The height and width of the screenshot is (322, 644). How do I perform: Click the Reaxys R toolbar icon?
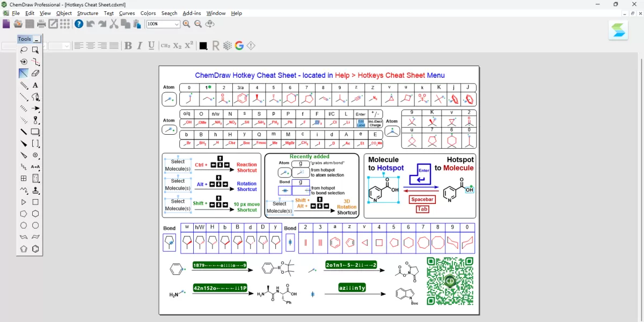[x=216, y=46]
